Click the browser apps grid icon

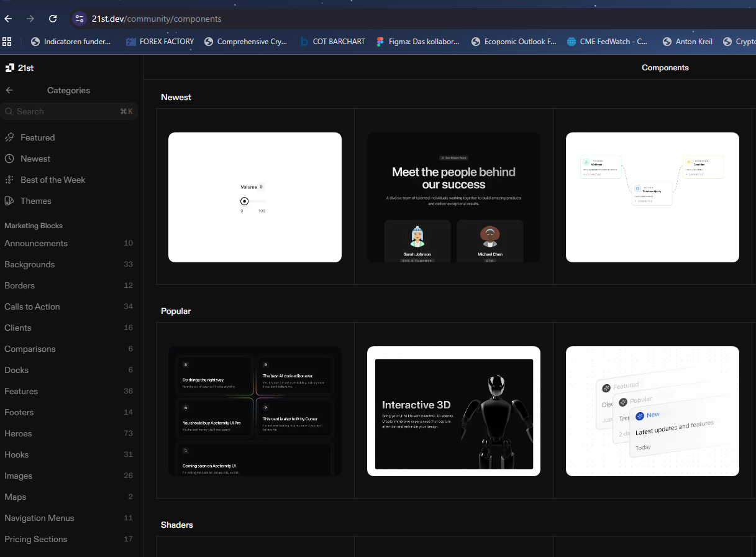tap(7, 41)
